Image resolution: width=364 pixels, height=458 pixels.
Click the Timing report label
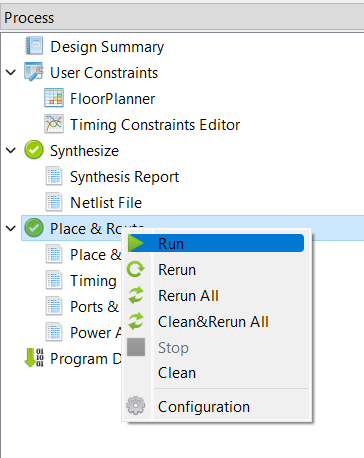[93, 281]
